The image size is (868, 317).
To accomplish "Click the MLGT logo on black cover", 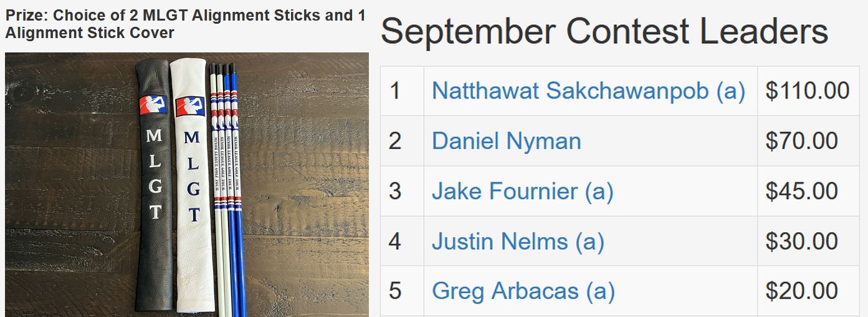I will (153, 105).
